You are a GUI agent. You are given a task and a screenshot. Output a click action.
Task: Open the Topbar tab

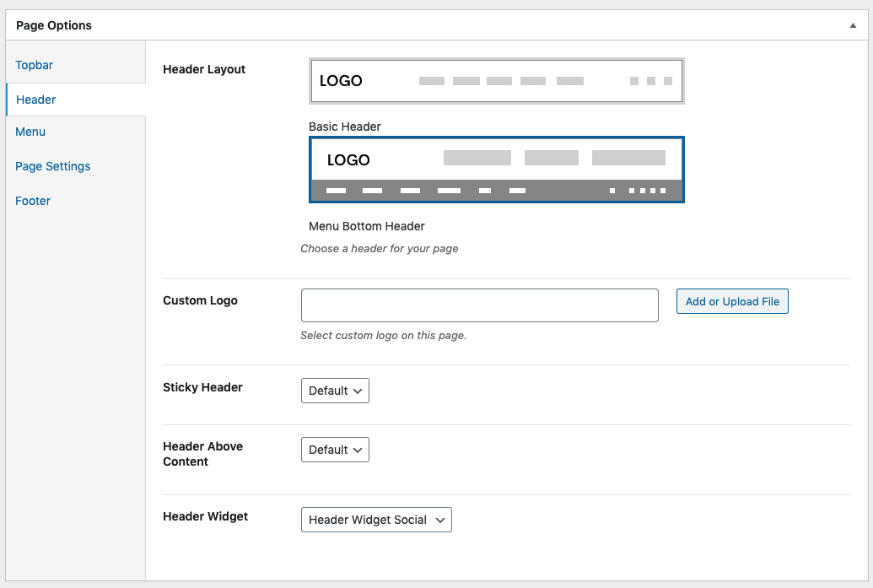[34, 65]
